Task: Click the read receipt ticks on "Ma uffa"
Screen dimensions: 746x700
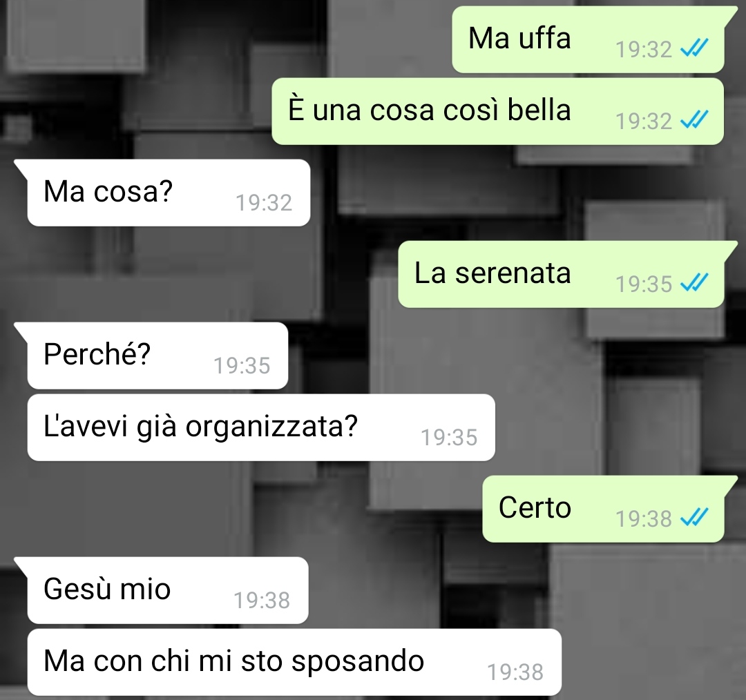Action: click(x=694, y=48)
